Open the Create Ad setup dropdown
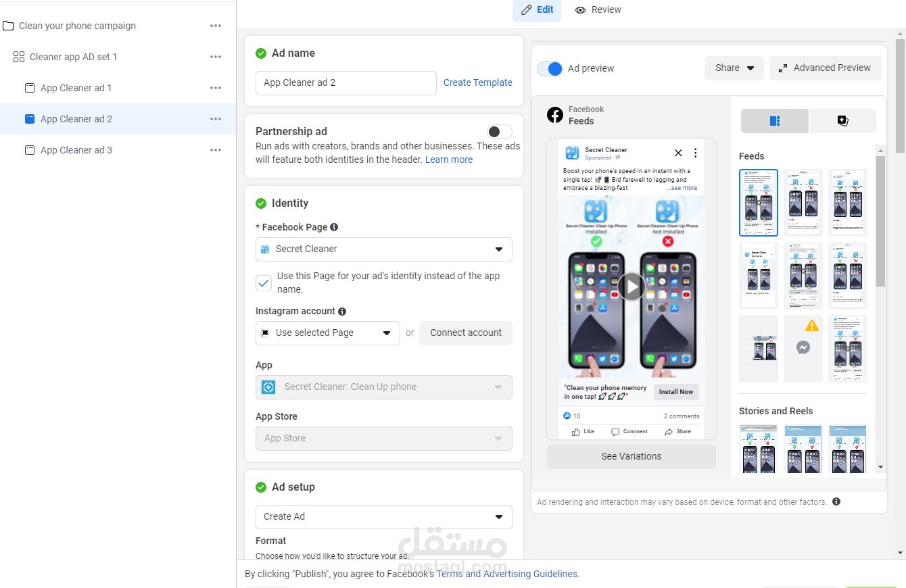Viewport: 906px width, 588px height. (383, 516)
